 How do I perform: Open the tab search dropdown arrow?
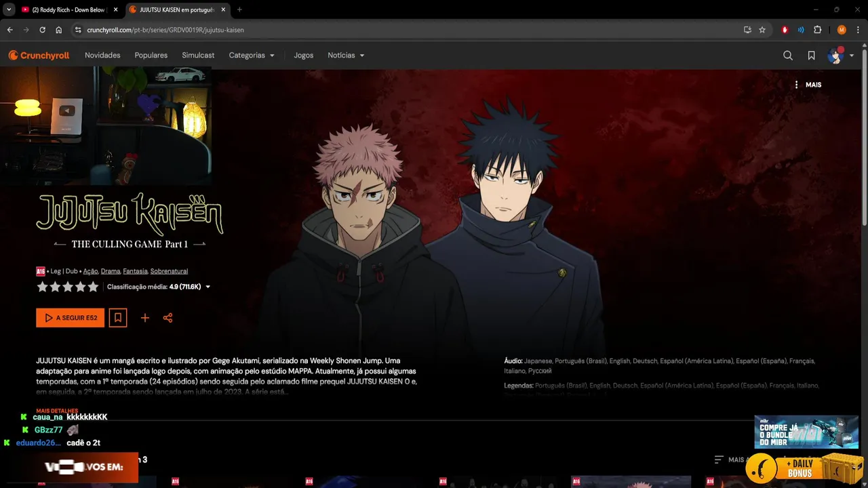point(8,9)
